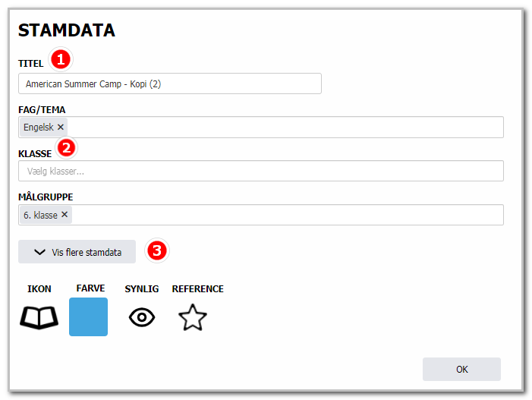Select the Engelsk subject tag
The width and height of the screenshot is (532, 400).
click(39, 128)
